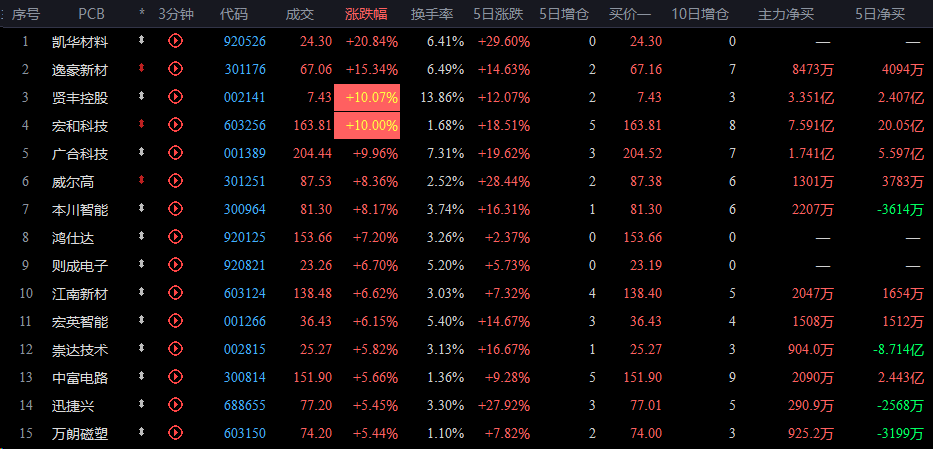Open 3-minute chart icon for 本川智能
This screenshot has height=449, width=933.
[x=175, y=209]
